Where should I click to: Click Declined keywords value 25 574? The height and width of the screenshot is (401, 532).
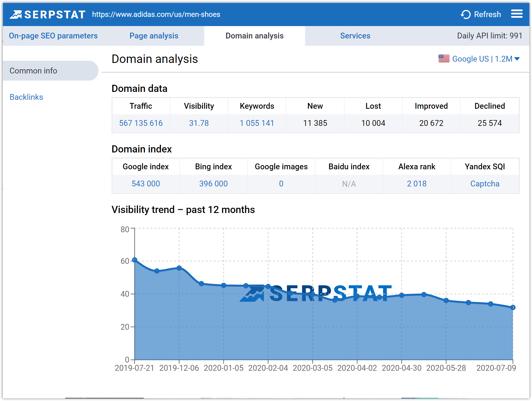click(x=490, y=123)
